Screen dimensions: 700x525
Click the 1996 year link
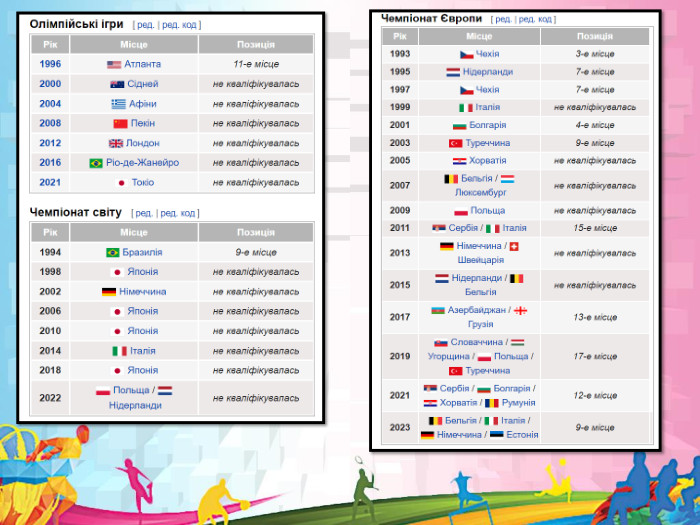click(50, 64)
